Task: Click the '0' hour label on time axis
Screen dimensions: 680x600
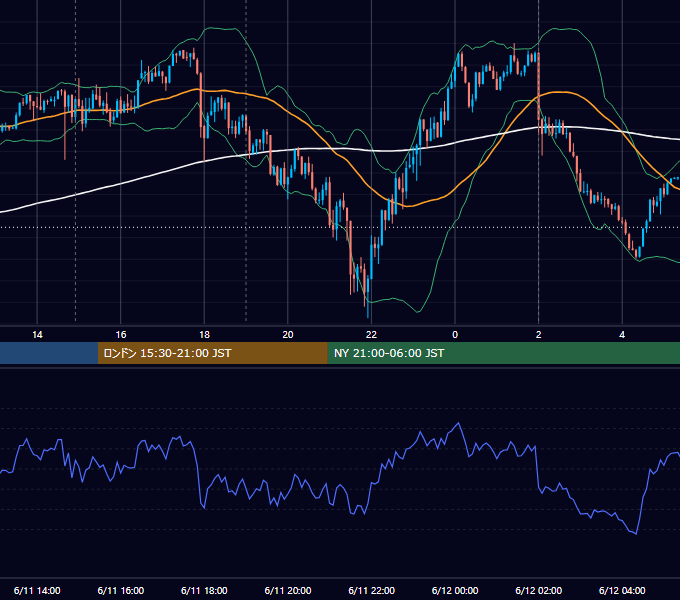Action: (x=455, y=335)
